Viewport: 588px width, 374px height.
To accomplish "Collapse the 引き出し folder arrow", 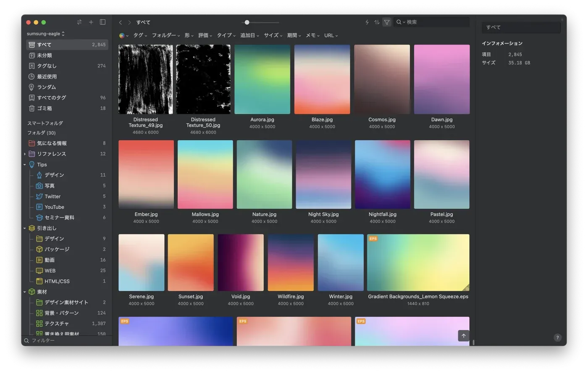I will coord(25,228).
